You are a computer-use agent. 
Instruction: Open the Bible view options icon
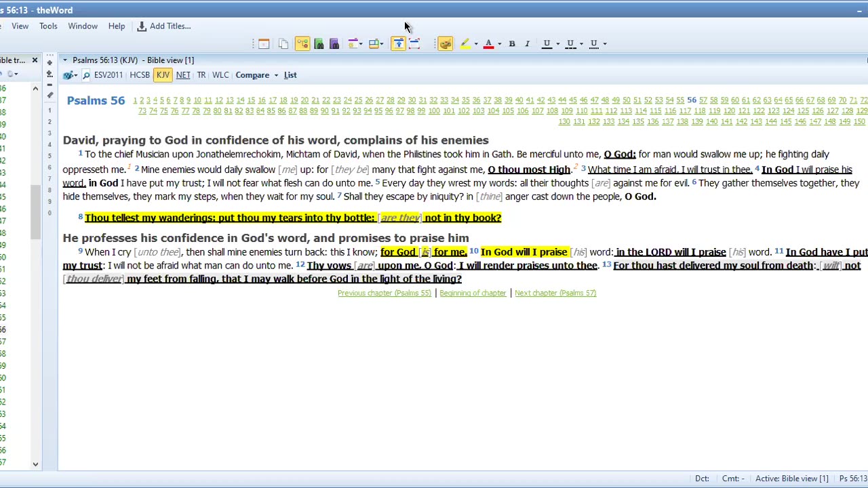(68, 75)
